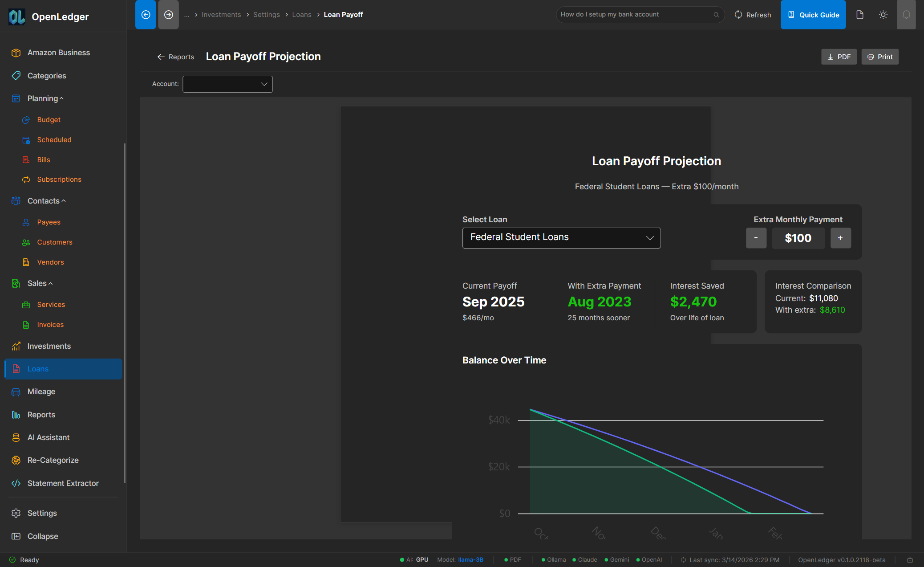Launch the AI Assistant
Viewport: 924px width, 567px height.
tap(48, 437)
